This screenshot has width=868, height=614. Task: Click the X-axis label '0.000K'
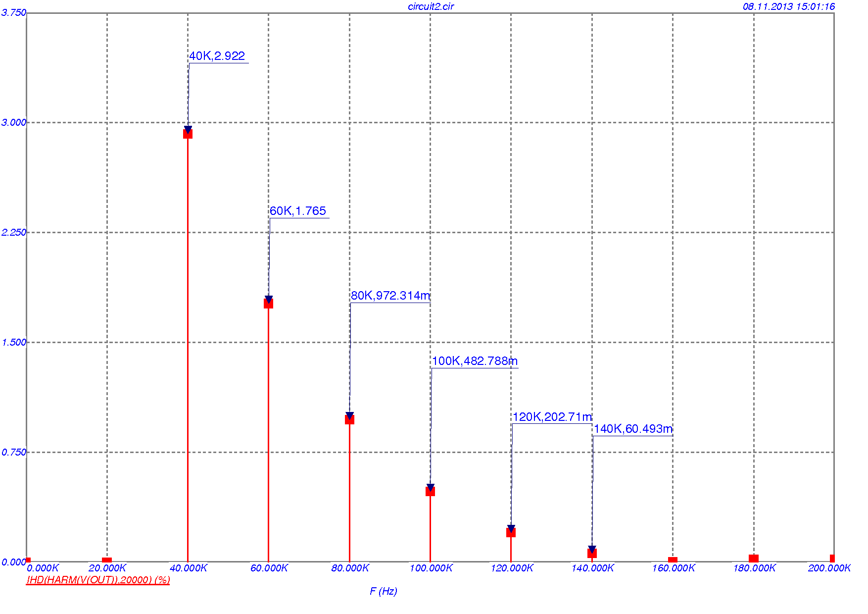pyautogui.click(x=43, y=568)
